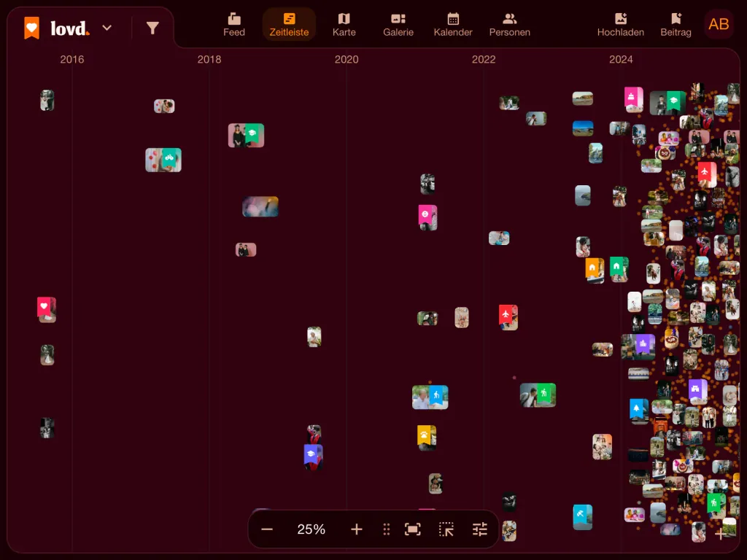747x560 pixels.
Task: Zoom out with the minus button
Action: pos(267,529)
